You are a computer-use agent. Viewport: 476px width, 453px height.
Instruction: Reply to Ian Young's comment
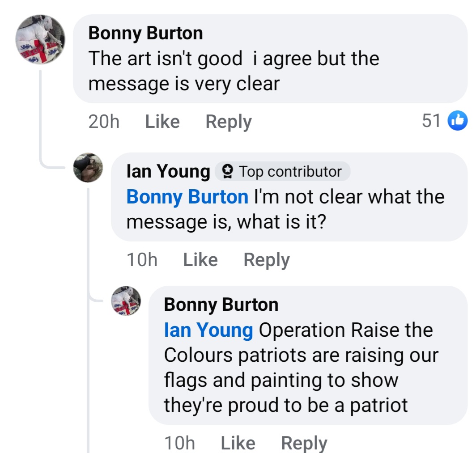point(266,259)
